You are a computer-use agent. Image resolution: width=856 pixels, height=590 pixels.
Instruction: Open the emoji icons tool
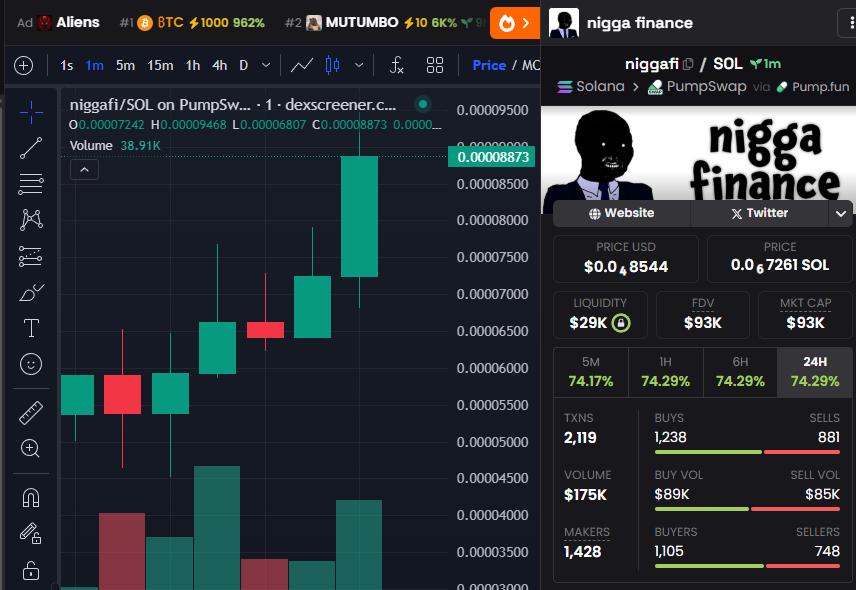point(31,364)
